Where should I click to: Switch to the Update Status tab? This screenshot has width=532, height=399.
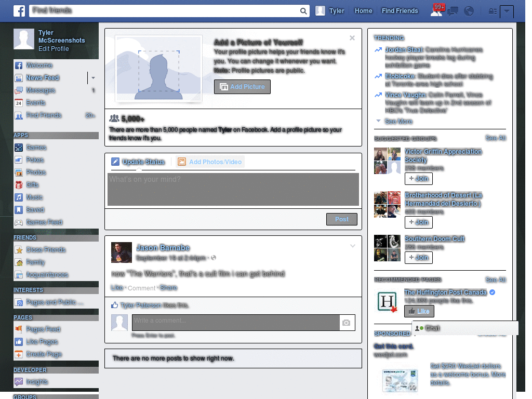coord(138,162)
